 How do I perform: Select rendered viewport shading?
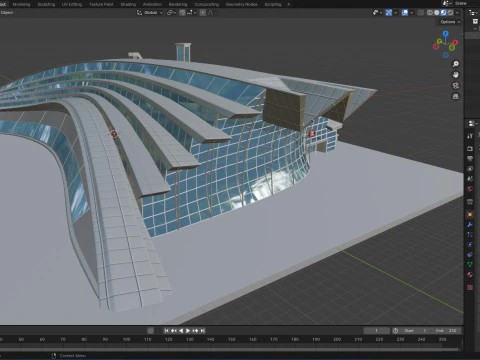tap(450, 13)
